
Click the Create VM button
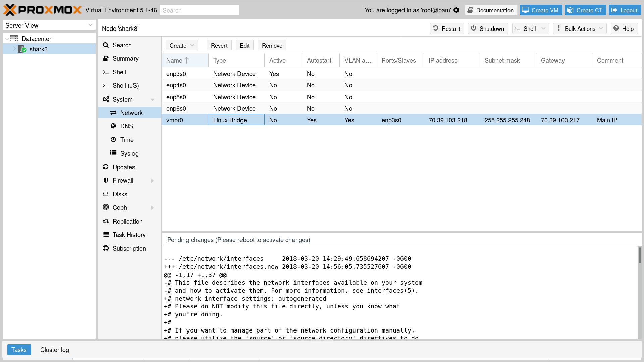click(541, 10)
